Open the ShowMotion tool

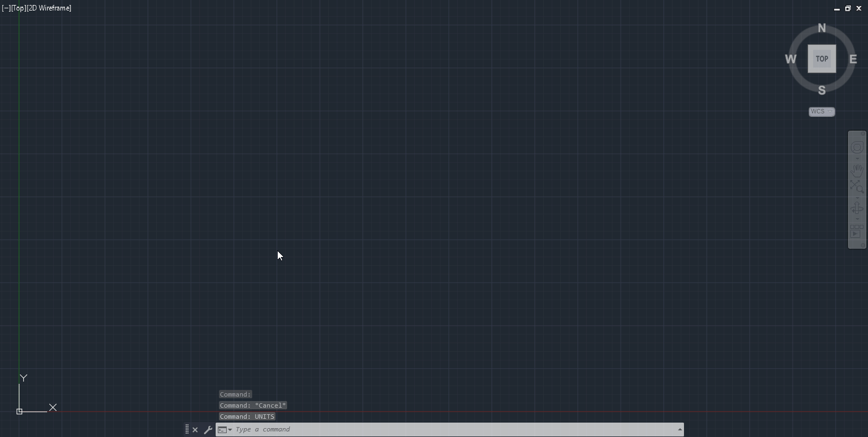click(x=856, y=231)
